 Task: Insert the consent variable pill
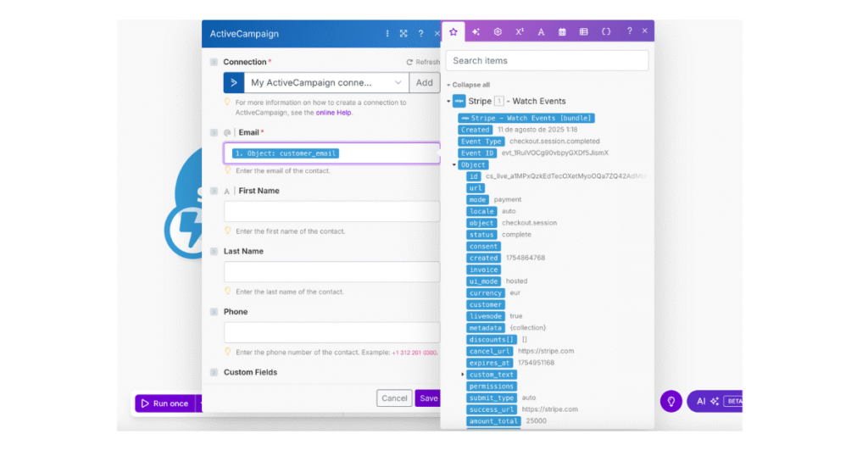point(483,247)
